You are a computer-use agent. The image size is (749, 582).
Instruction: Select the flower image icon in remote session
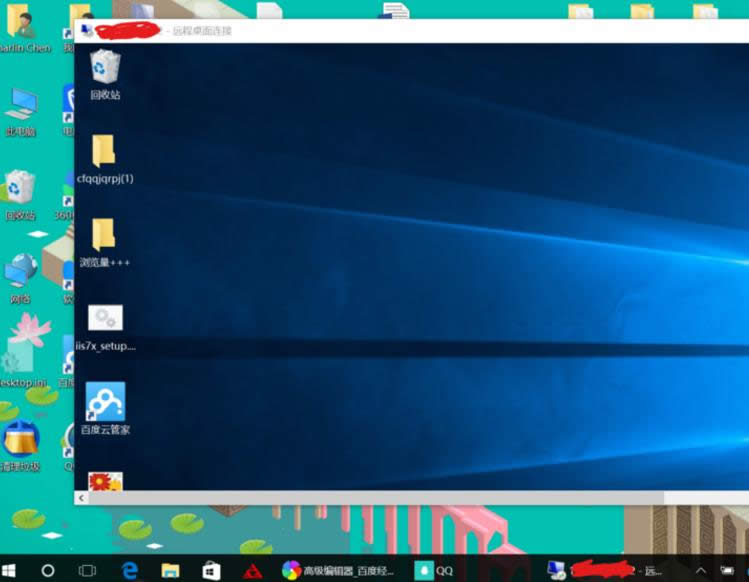(x=105, y=481)
